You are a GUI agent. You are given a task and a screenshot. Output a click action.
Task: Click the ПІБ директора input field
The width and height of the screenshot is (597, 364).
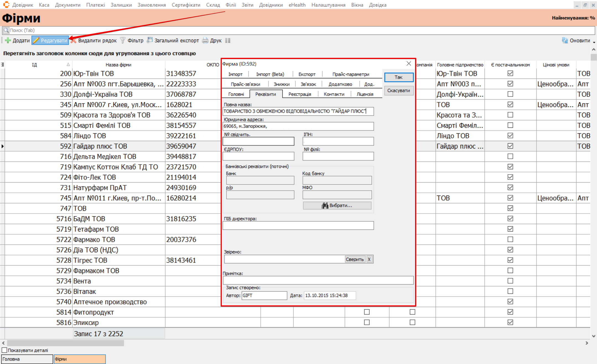(x=298, y=226)
